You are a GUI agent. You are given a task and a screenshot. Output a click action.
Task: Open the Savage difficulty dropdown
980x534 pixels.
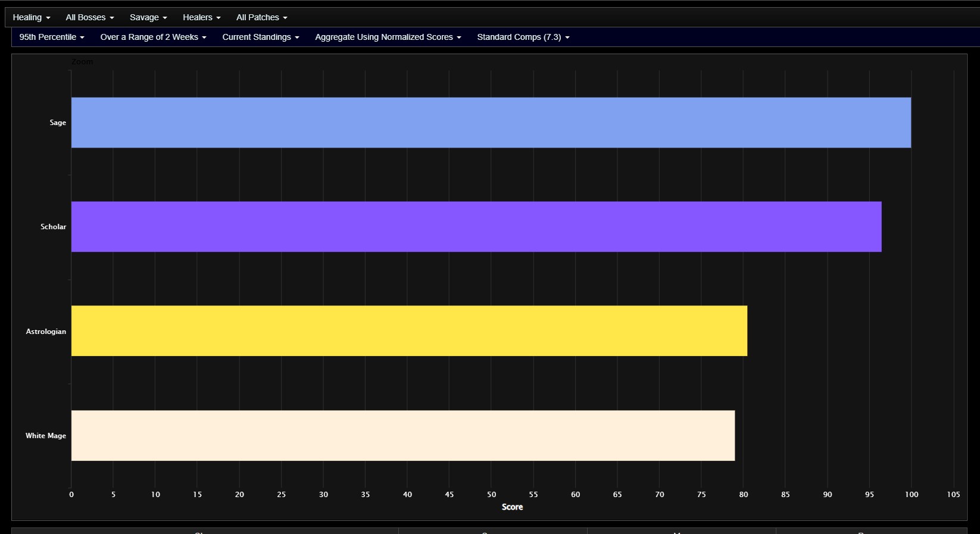click(x=148, y=17)
